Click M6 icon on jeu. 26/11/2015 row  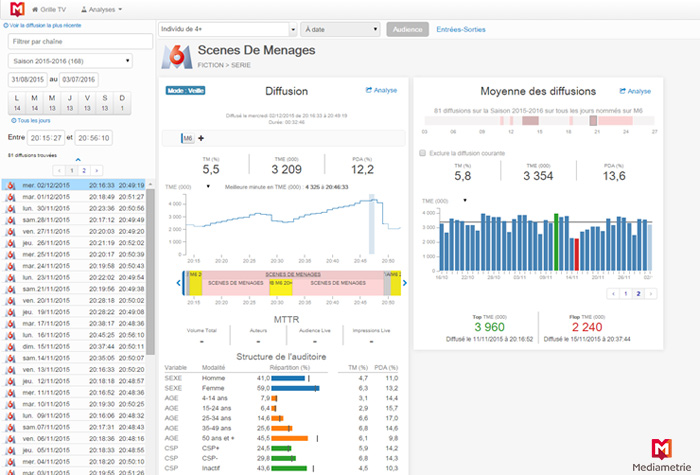(11, 243)
